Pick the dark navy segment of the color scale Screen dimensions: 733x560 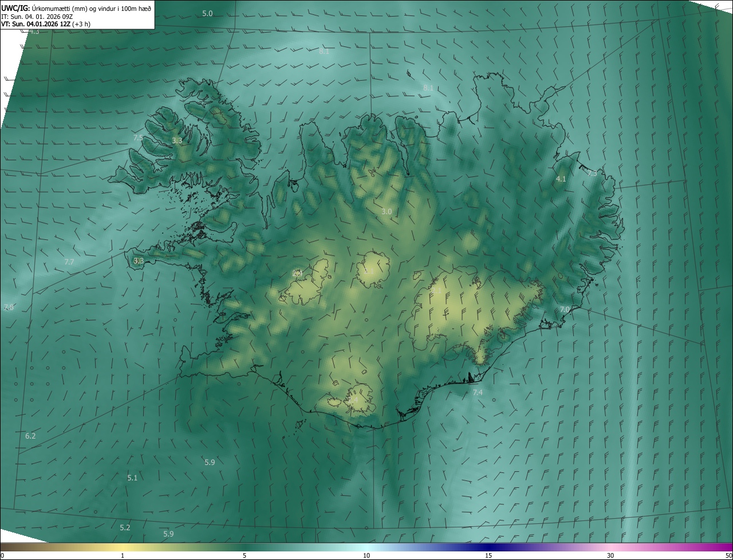click(488, 547)
